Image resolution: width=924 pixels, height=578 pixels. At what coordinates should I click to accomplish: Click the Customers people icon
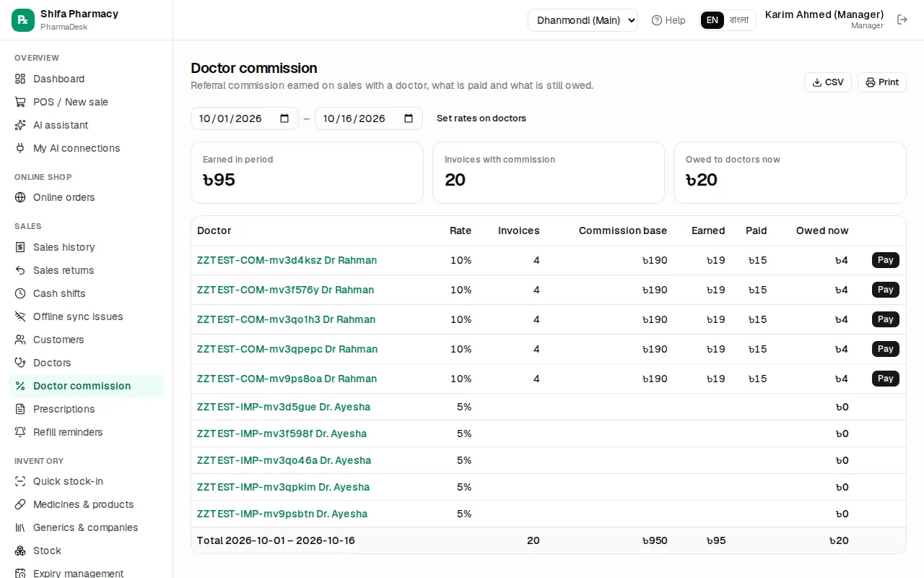(x=20, y=340)
